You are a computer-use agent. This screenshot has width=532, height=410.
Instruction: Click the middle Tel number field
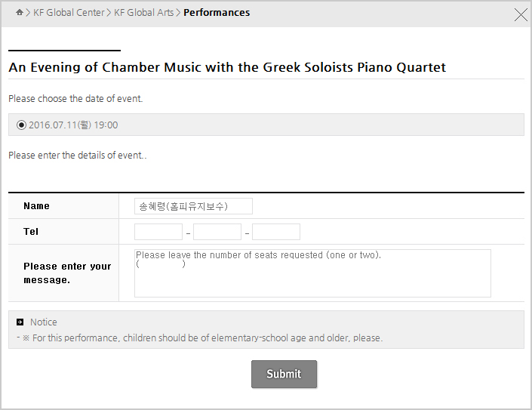click(217, 232)
